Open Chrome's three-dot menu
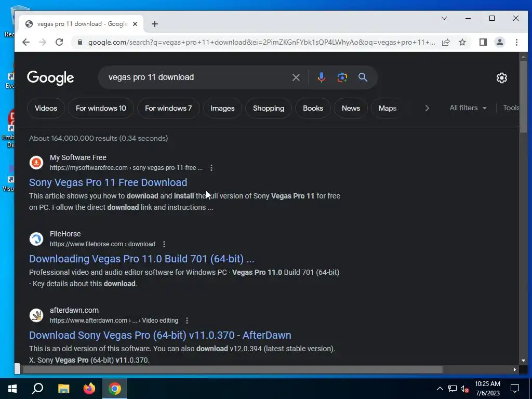This screenshot has height=399, width=532. 516,42
